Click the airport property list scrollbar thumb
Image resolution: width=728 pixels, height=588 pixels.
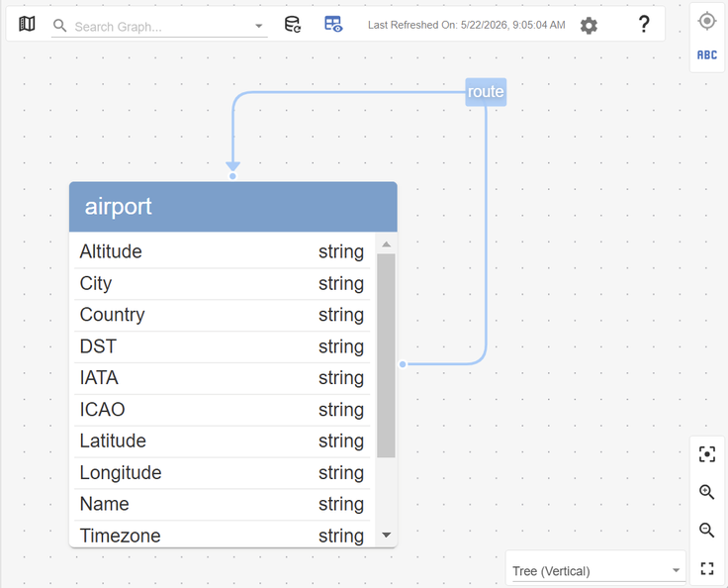point(386,355)
